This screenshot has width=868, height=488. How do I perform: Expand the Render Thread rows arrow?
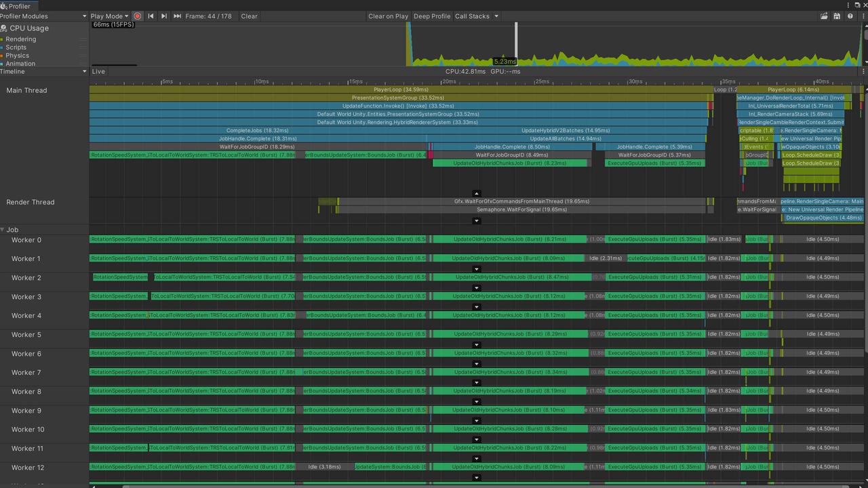(x=476, y=221)
